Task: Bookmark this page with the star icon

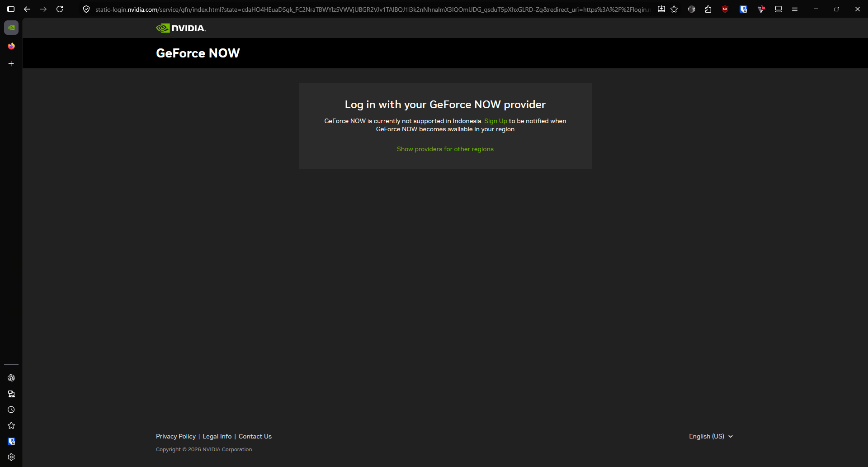Action: point(674,9)
